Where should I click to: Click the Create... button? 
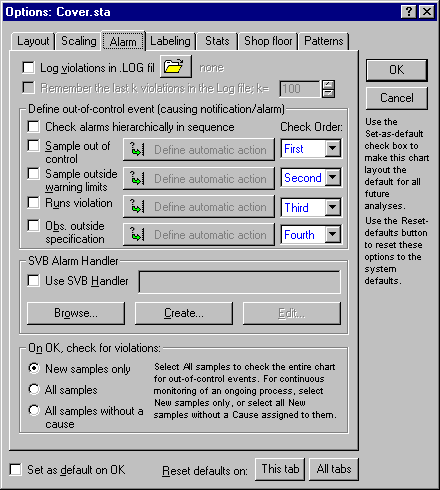tap(184, 313)
